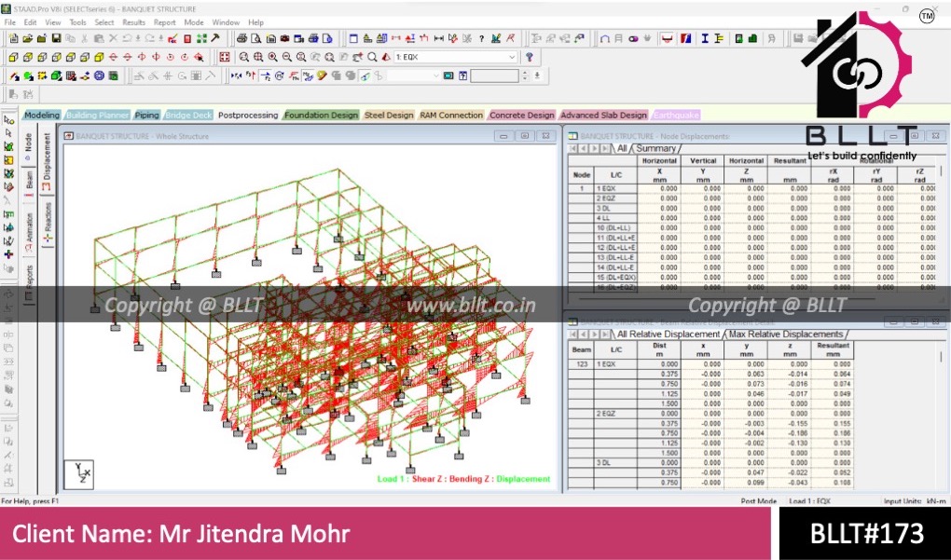Click the Print icon in toolbar

click(241, 39)
